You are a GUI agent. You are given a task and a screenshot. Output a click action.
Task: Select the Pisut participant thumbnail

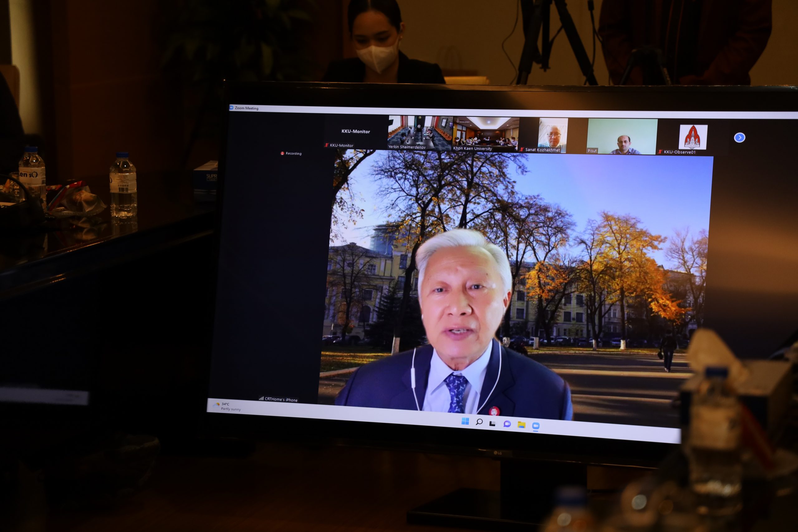tap(622, 137)
